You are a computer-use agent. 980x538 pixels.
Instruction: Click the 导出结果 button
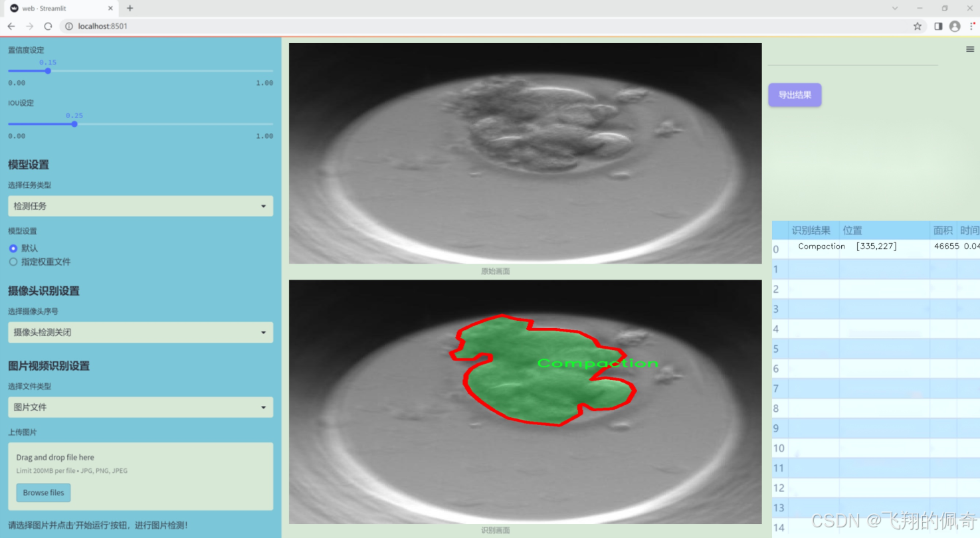click(795, 95)
